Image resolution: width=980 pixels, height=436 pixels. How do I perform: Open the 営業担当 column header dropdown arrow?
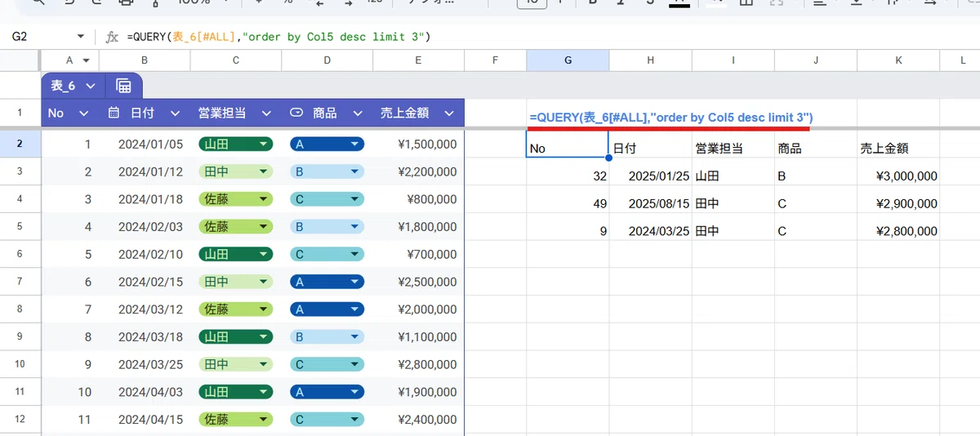[265, 113]
